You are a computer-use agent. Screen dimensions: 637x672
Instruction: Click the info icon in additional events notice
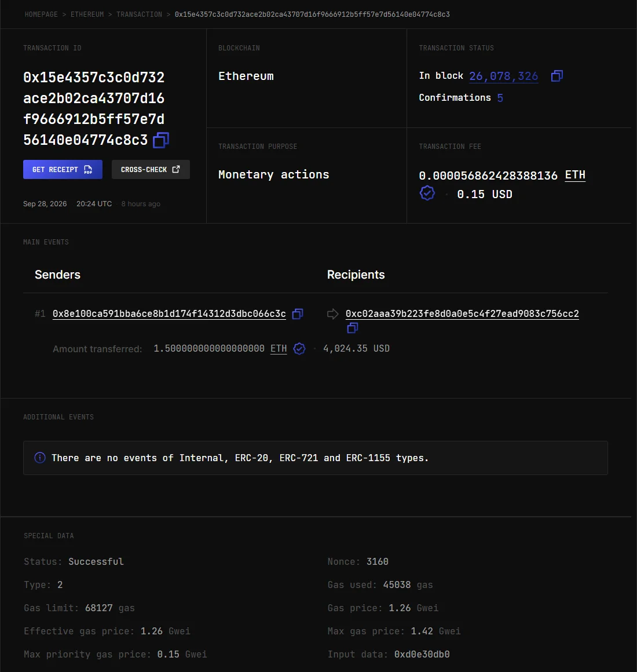coord(40,458)
